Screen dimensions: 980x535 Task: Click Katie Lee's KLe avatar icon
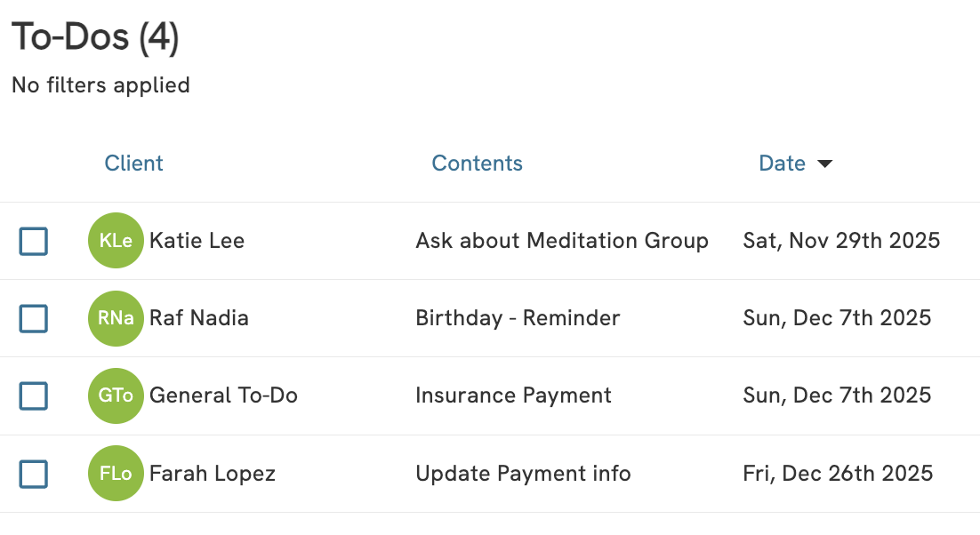tap(116, 241)
